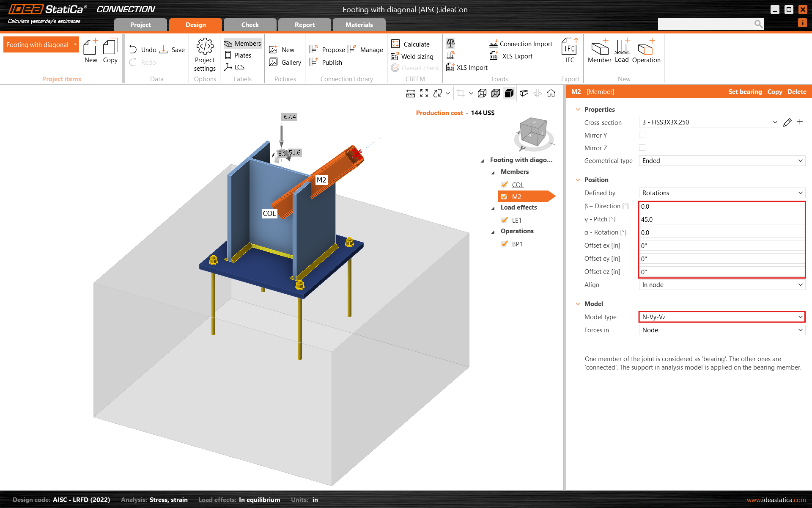Uncheck the BP1 operation checkbox
This screenshot has width=812, height=508.
click(504, 244)
